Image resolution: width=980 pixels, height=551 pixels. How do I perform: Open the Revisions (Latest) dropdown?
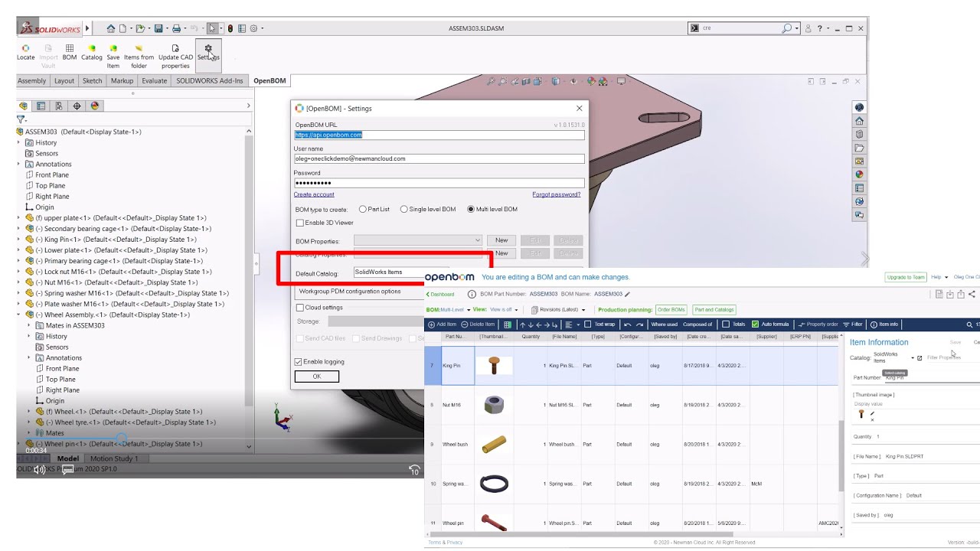(557, 310)
